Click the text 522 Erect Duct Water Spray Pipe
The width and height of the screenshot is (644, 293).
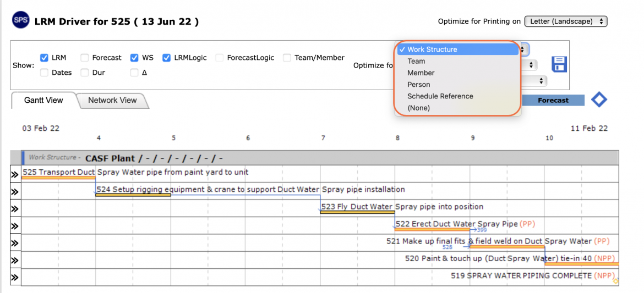[x=457, y=224]
